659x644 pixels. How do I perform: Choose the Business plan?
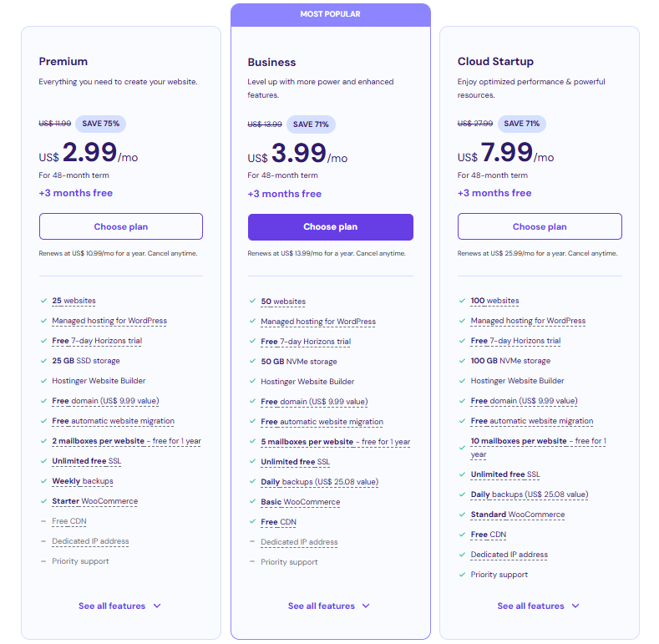[331, 227]
